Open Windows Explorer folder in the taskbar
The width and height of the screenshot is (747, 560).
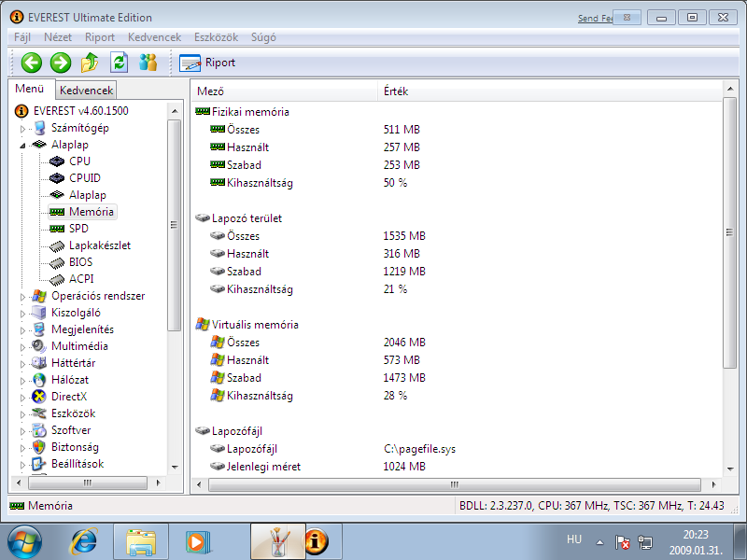coord(141,542)
